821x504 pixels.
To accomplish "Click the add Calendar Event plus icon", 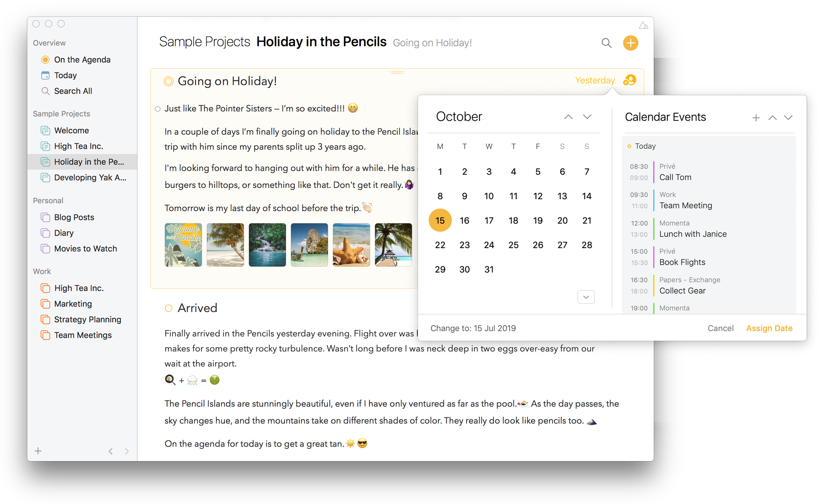I will point(757,118).
